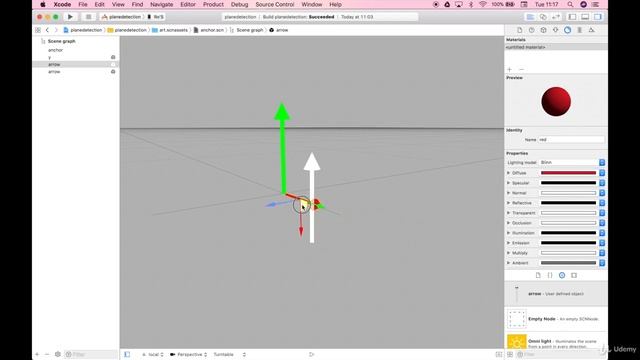The image size is (640, 360).
Task: Open the Illumination contents popup button
Action: coord(602,233)
